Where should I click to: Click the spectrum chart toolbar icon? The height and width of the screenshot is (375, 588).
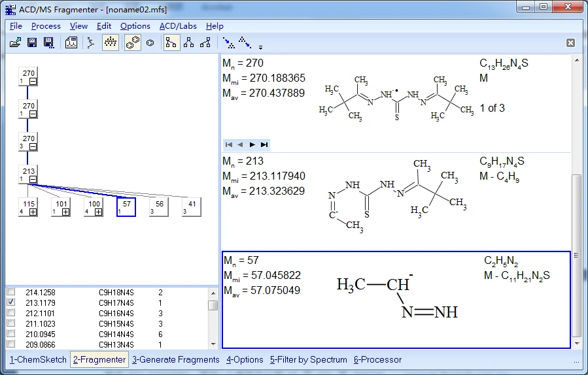(71, 42)
